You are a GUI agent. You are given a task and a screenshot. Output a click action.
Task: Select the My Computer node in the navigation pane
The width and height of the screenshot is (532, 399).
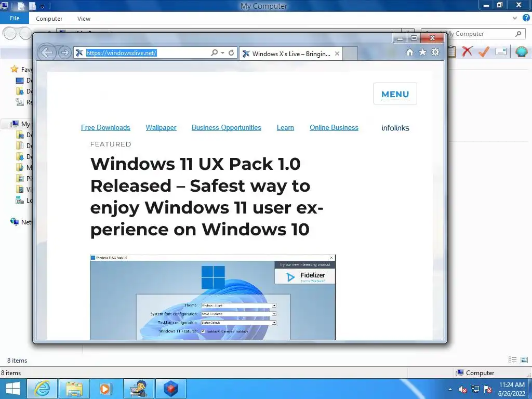(x=20, y=124)
